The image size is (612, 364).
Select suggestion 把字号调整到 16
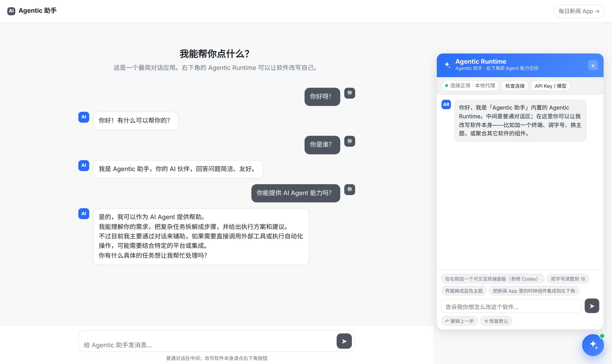(568, 279)
